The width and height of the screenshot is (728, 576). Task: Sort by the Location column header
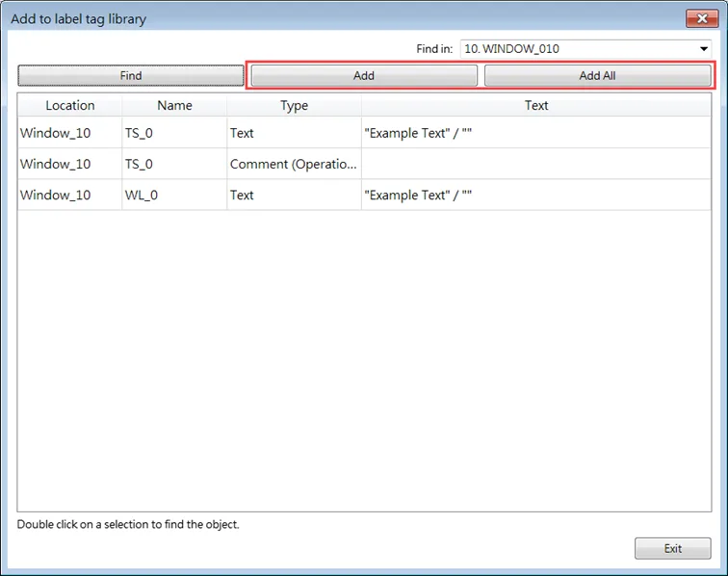tap(69, 105)
